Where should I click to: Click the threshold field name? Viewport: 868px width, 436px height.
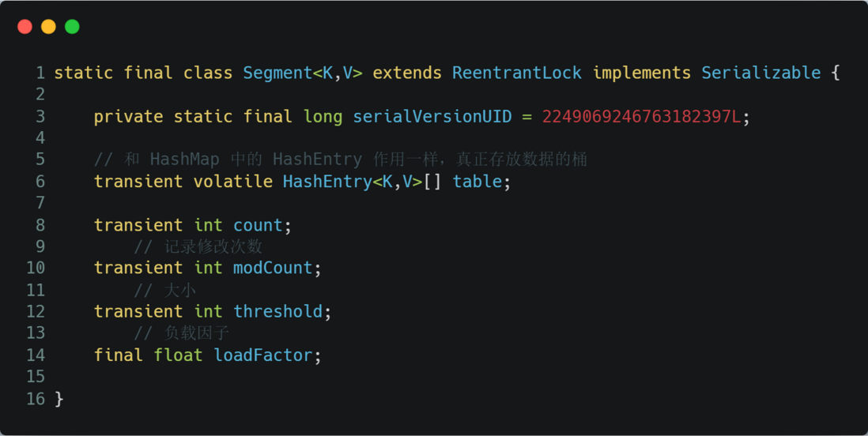pyautogui.click(x=278, y=311)
